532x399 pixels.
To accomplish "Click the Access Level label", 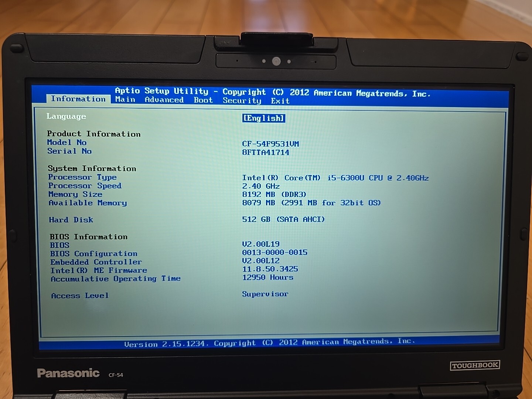I will (80, 296).
